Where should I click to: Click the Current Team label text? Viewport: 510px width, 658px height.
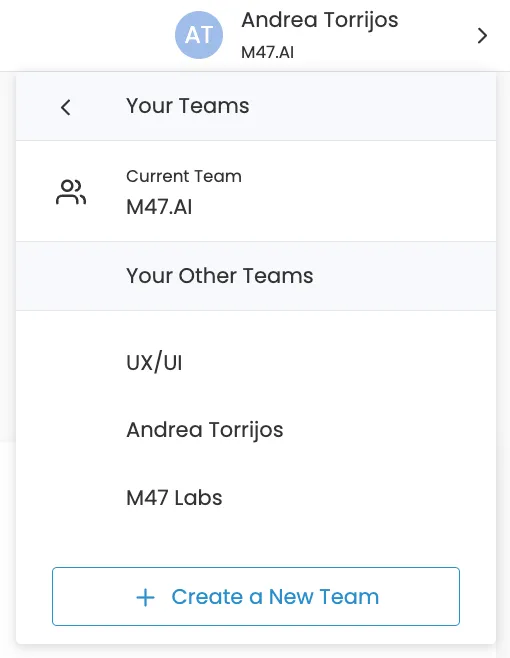[x=184, y=176]
